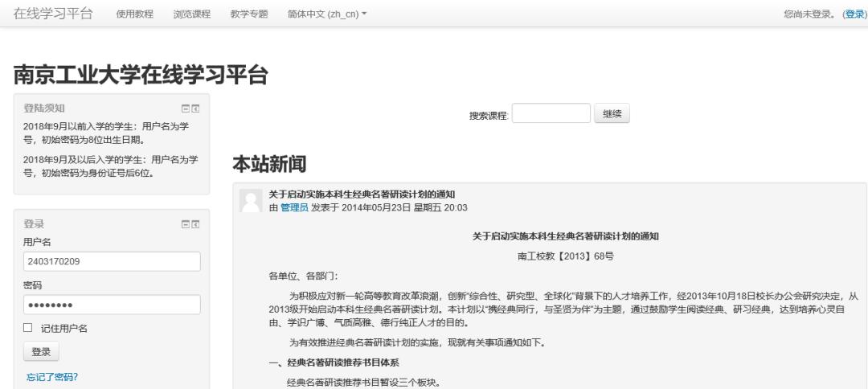Viewport: 868px width, 389px height.
Task: Focus the 搜索课程 search box
Action: [551, 113]
